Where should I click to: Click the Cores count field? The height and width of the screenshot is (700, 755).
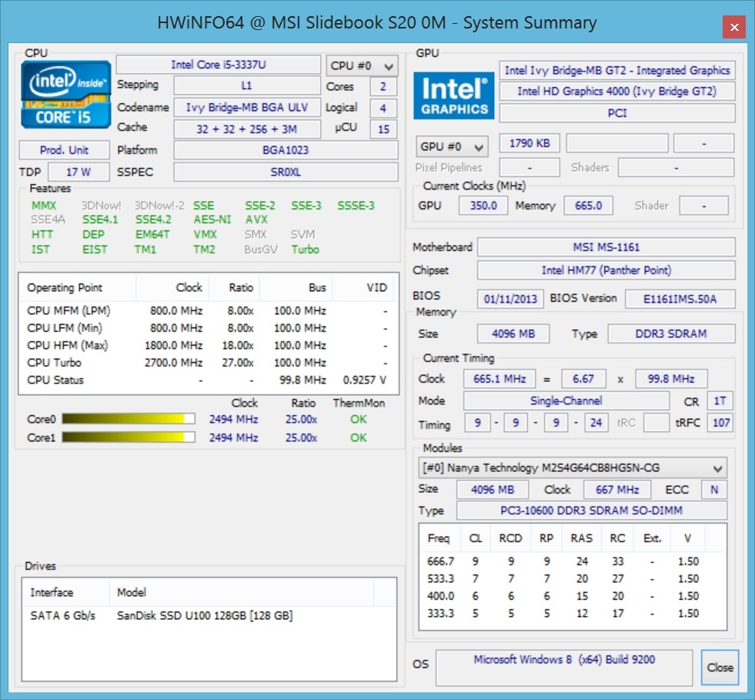pos(383,87)
